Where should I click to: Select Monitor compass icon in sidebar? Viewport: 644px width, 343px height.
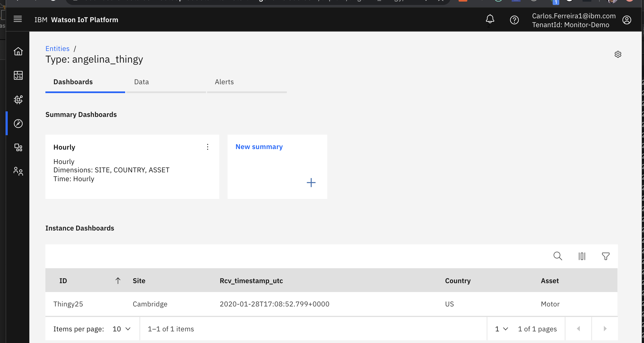18,123
